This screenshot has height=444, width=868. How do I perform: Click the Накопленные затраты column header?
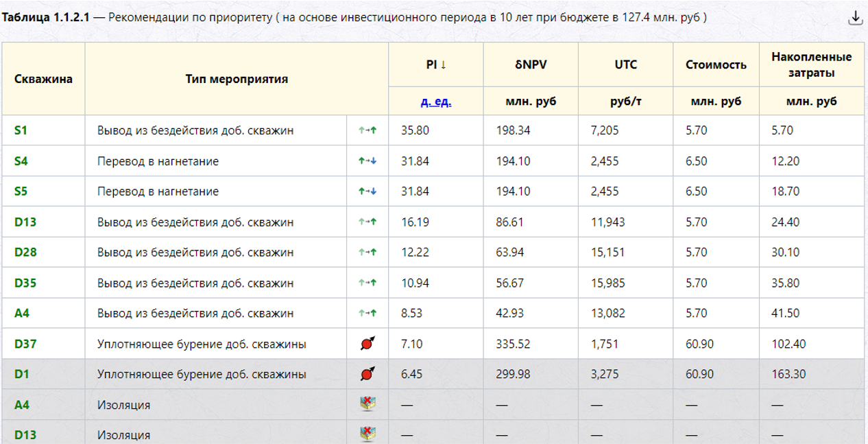coord(812,64)
